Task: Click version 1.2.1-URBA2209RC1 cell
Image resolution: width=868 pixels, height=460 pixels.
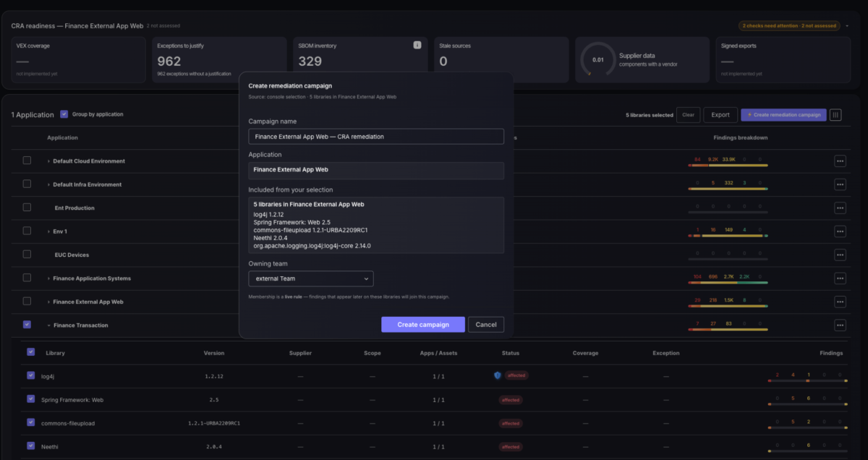Action: [214, 423]
